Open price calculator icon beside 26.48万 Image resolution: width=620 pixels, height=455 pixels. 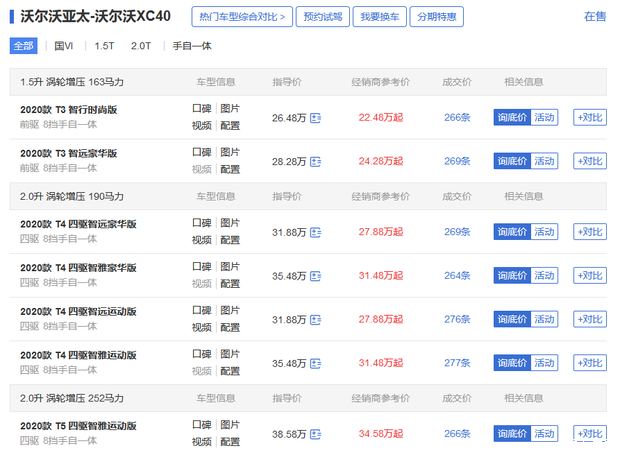click(315, 118)
